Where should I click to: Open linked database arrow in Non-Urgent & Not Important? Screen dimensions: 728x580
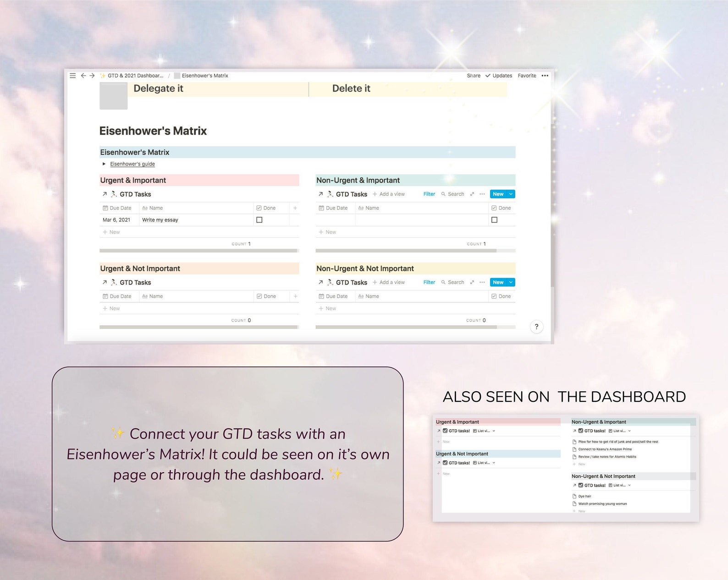click(x=320, y=283)
